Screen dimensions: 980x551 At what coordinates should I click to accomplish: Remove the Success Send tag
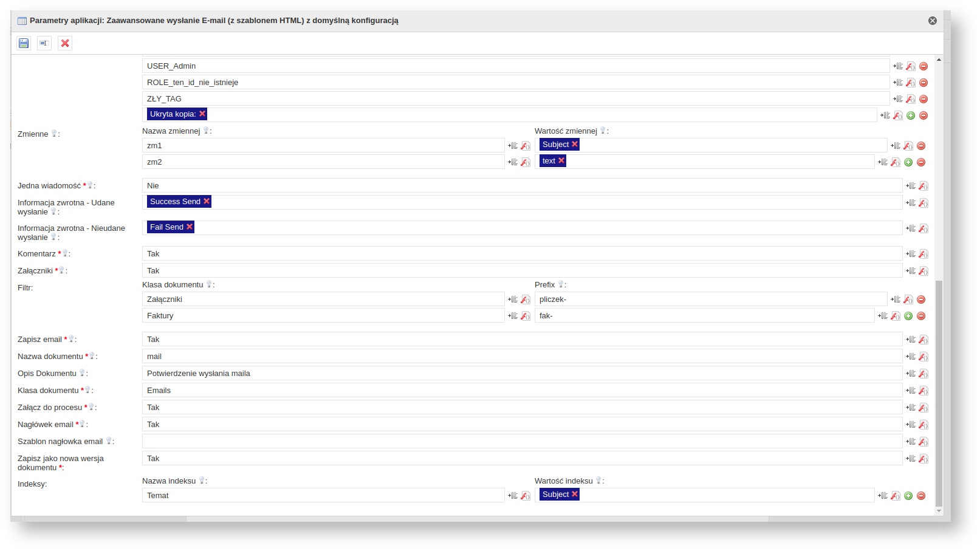[x=207, y=202]
